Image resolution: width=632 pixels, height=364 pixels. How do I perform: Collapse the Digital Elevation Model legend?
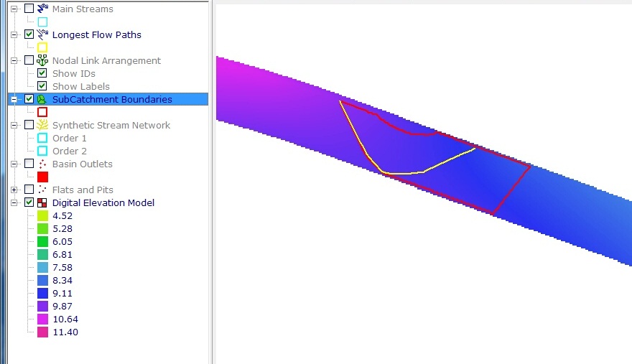(x=14, y=202)
